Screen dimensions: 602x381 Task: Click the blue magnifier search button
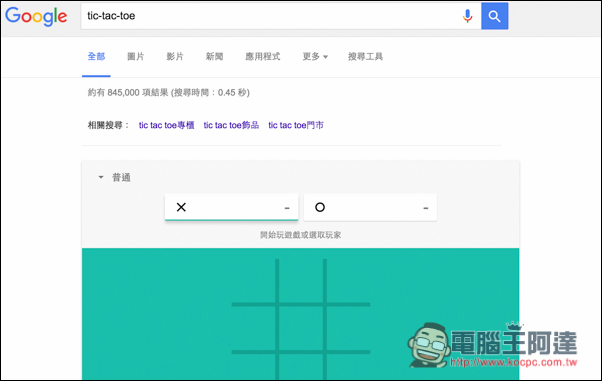point(494,16)
